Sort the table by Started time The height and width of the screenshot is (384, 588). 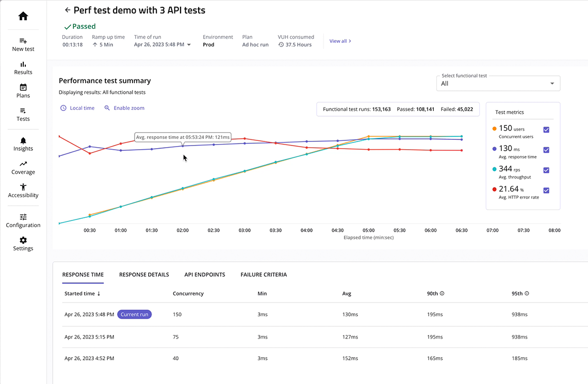click(81, 293)
